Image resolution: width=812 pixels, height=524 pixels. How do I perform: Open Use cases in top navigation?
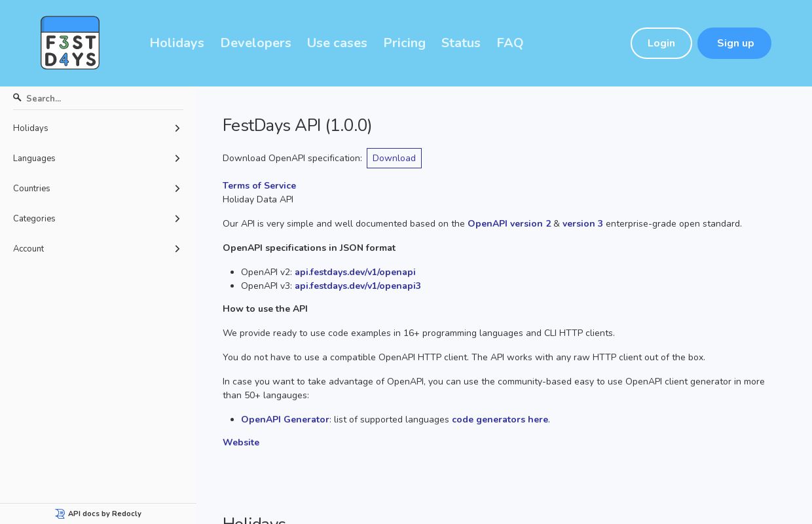[337, 43]
